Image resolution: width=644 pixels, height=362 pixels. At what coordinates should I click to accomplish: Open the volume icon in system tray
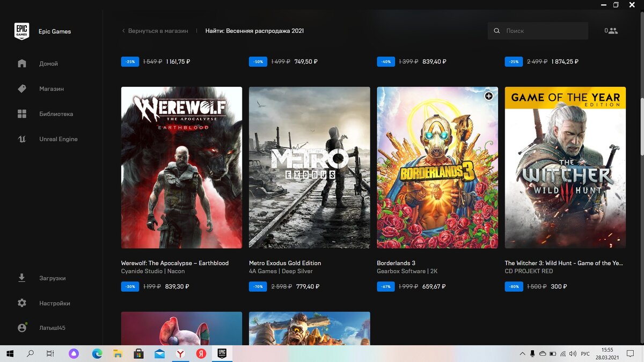573,354
